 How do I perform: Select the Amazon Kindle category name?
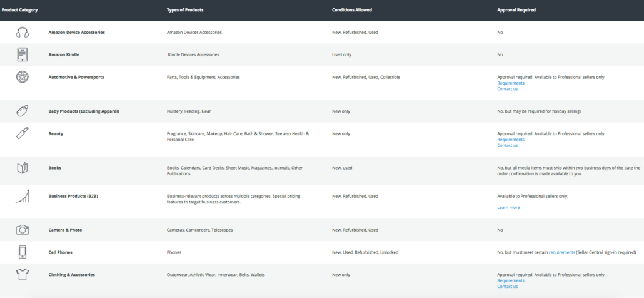[x=64, y=54]
